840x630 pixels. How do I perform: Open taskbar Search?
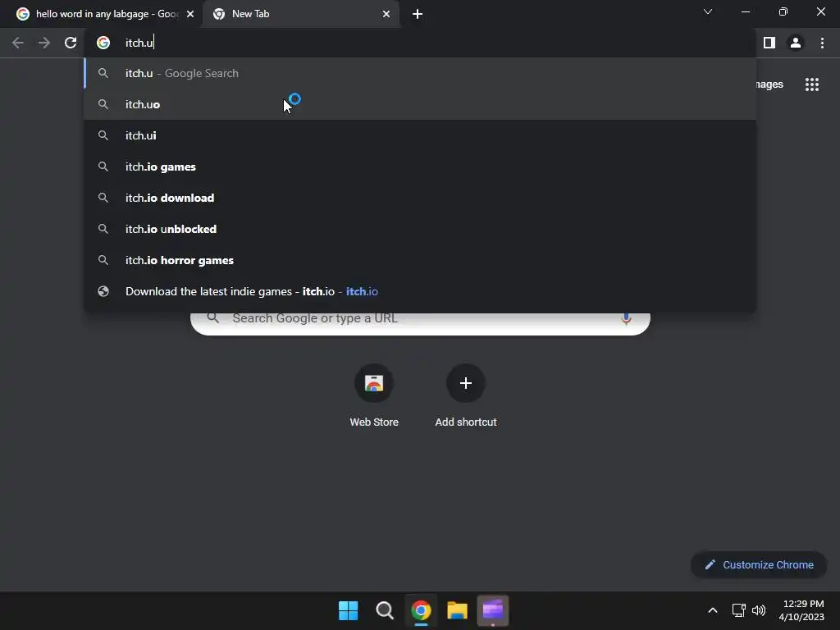(385, 610)
